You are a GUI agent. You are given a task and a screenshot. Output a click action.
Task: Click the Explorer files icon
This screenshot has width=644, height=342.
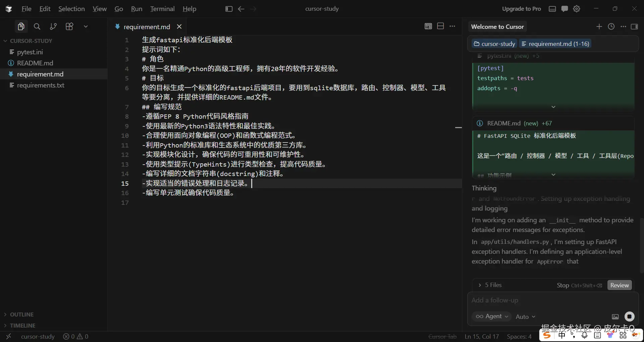click(x=21, y=26)
